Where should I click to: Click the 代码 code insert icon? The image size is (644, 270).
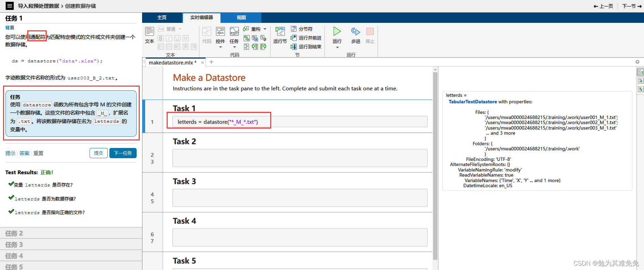click(x=207, y=32)
